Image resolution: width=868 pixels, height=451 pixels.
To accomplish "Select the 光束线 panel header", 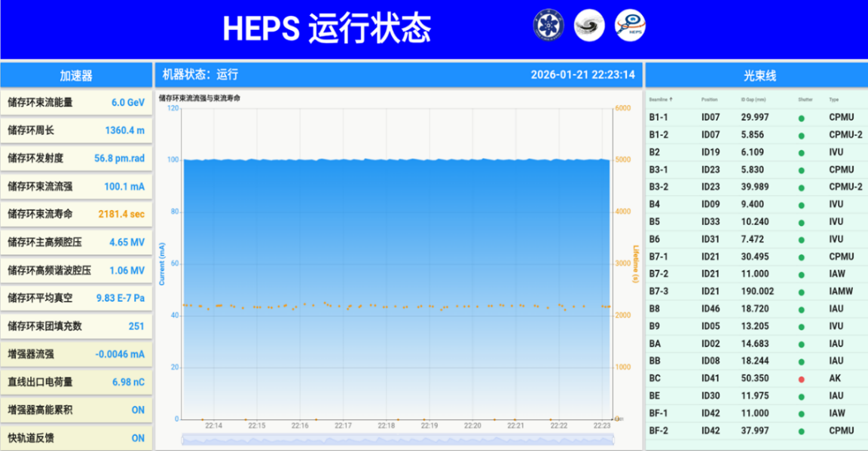I will click(756, 75).
